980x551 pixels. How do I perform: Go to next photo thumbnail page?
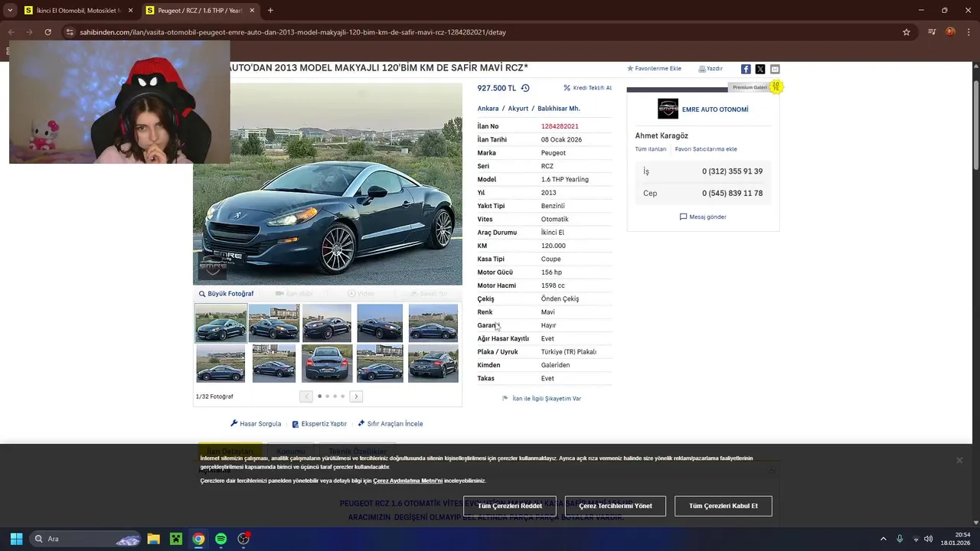(356, 396)
